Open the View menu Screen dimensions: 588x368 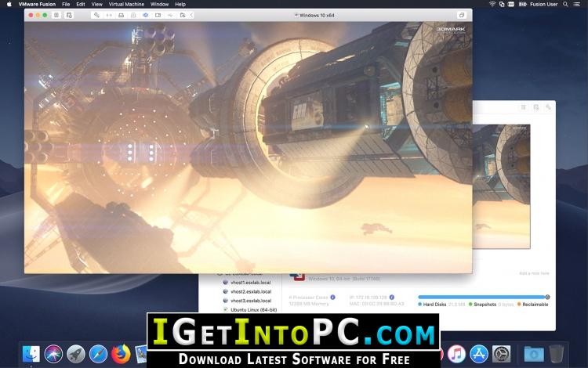96,4
